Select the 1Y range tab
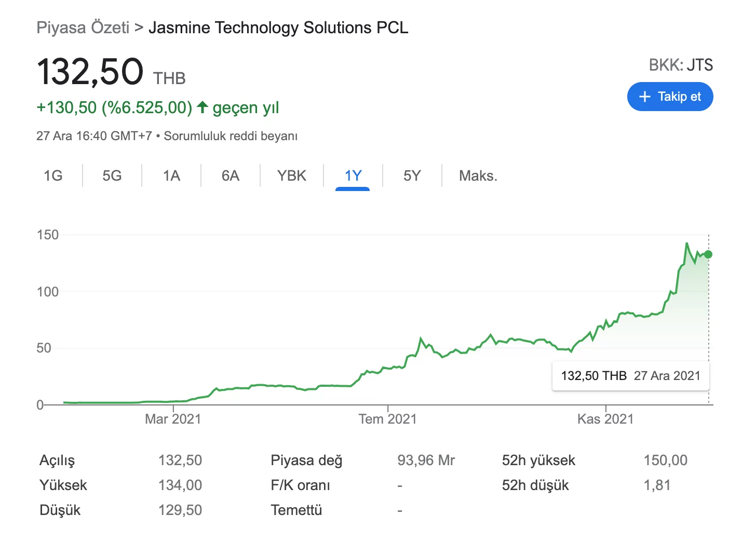756x542 pixels. (353, 175)
